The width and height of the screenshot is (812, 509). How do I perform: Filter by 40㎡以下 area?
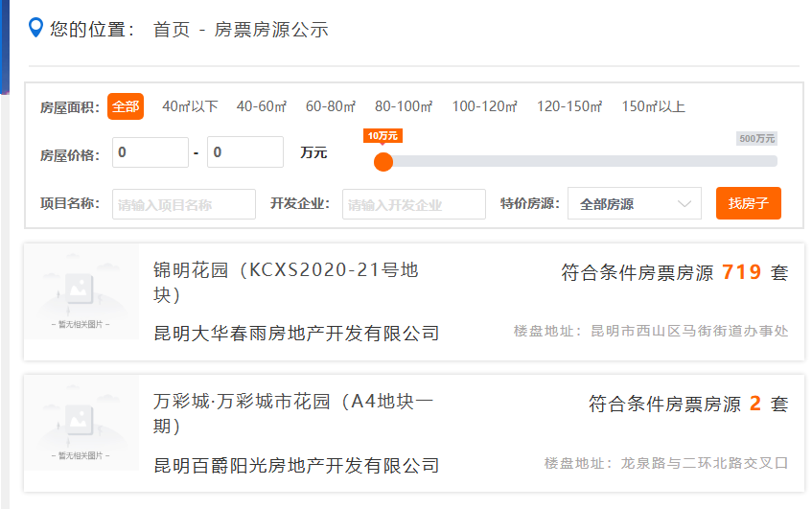tap(190, 106)
